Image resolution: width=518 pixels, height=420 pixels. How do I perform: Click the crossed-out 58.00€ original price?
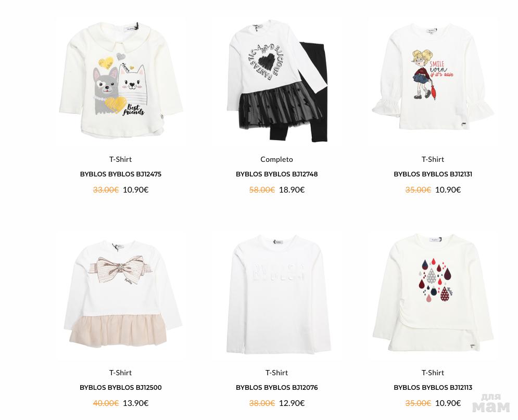262,189
